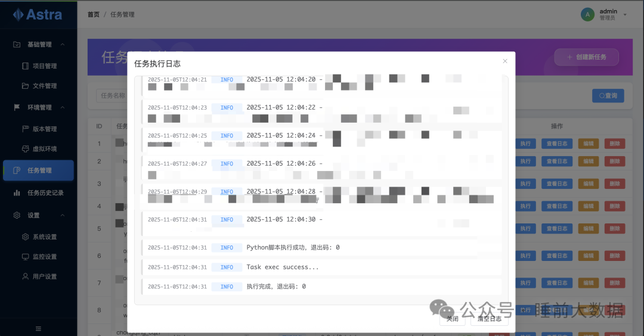Open 虚拟环境 menu item
Viewport: 644px width, 336px height.
(38, 148)
